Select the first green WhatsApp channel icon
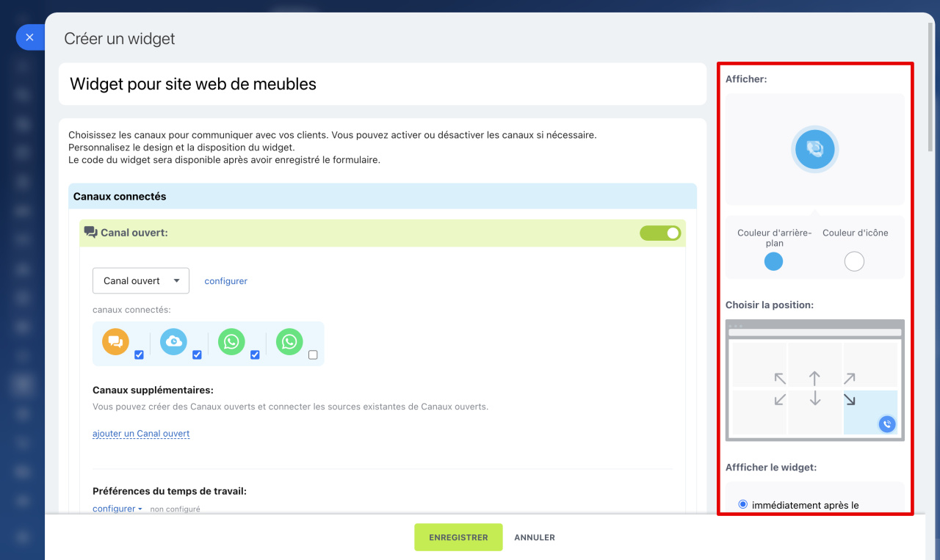 [x=231, y=341]
